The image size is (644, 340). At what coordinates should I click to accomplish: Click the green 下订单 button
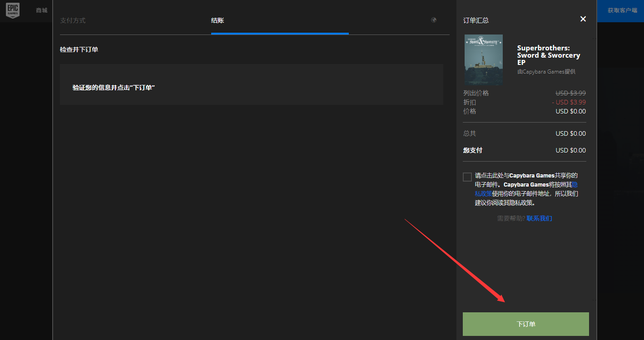(525, 324)
